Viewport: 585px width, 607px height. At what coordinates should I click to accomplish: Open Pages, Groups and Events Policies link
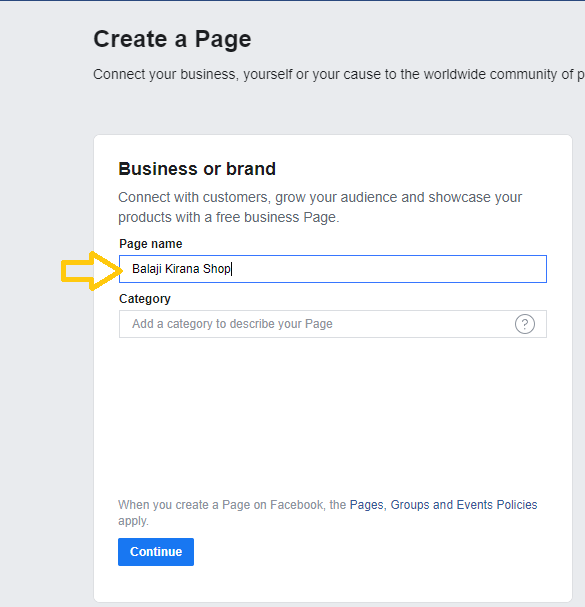click(x=443, y=505)
